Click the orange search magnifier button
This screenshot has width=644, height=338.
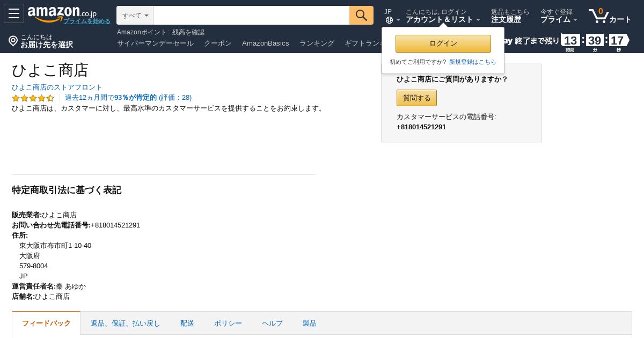click(361, 15)
